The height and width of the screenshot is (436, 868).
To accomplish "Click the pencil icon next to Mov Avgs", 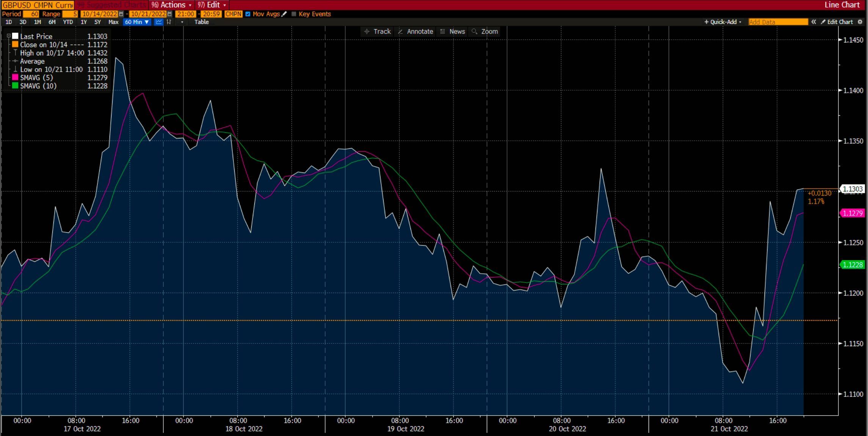I will click(284, 14).
